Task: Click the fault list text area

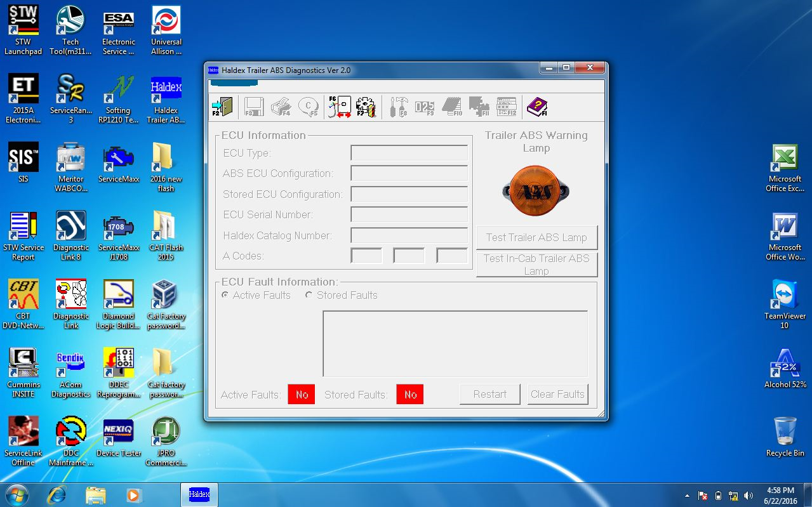Action: coord(455,343)
